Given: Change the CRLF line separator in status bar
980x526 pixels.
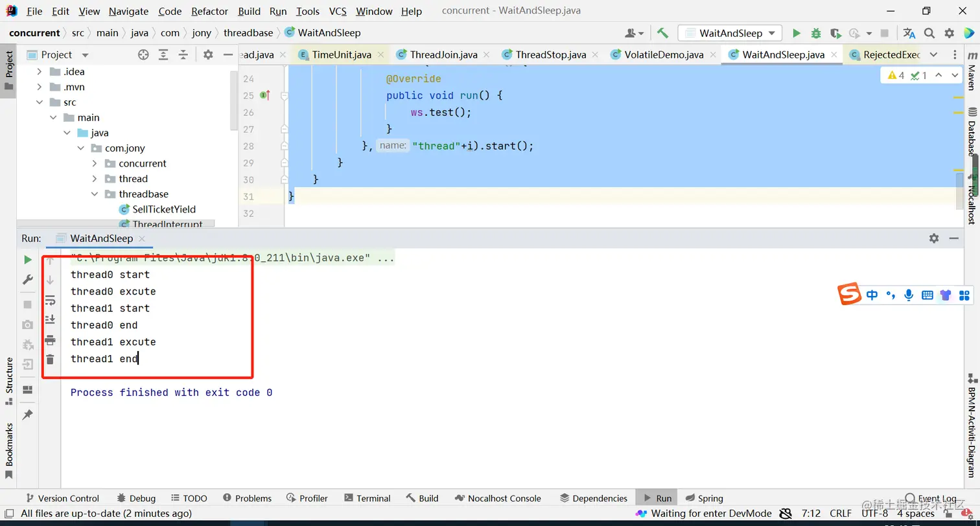Looking at the screenshot, I should point(841,514).
